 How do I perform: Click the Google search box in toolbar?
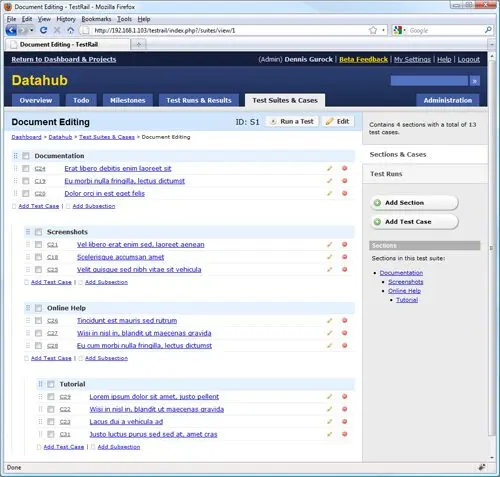coord(445,30)
